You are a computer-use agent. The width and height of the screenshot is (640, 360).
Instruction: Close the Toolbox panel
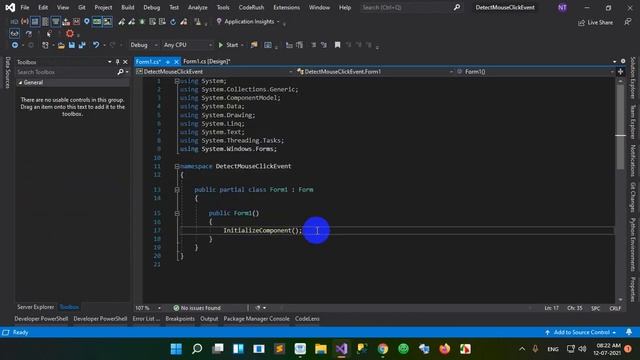point(125,62)
